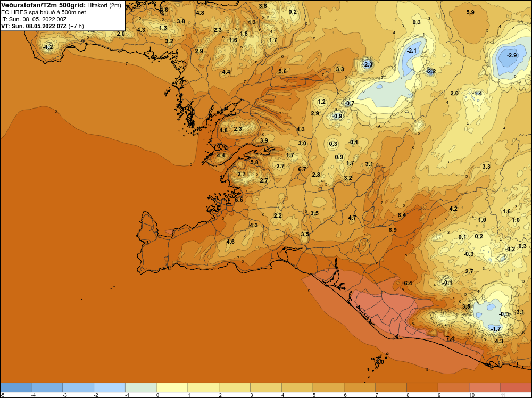Click the temperature value 4.7
The height and width of the screenshot is (398, 532).
[352, 218]
